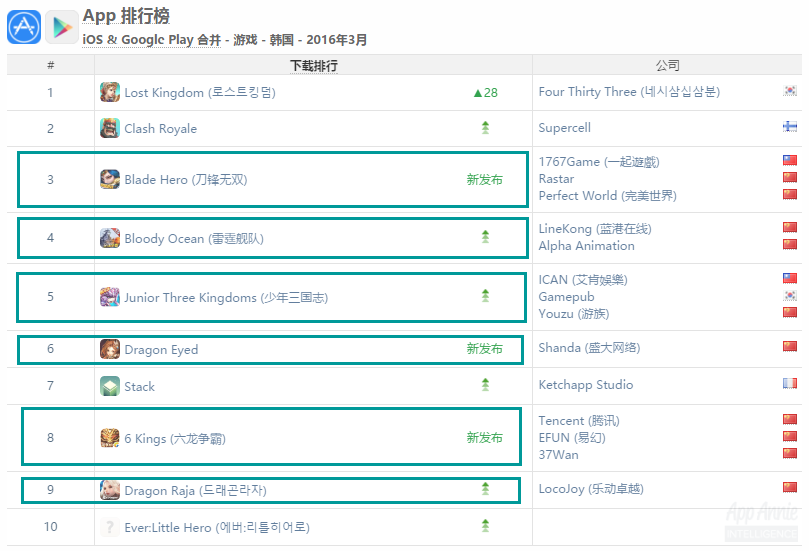Click the China flag beside Tencent
Viewport: 809px width, 551px height.
(x=790, y=419)
